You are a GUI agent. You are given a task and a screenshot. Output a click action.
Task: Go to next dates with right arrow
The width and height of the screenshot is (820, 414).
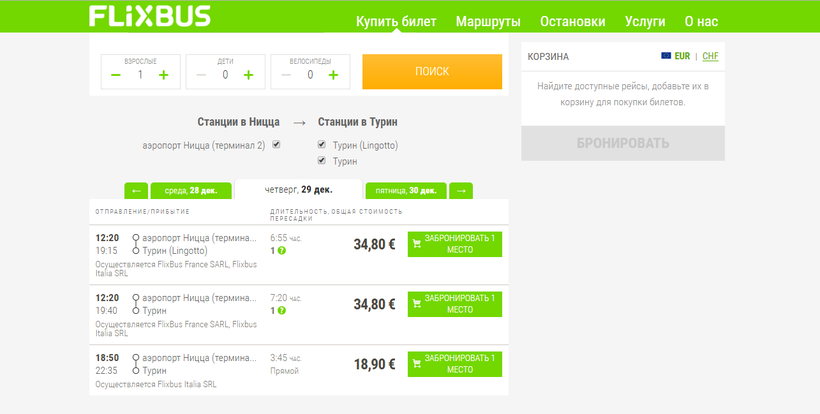point(461,191)
